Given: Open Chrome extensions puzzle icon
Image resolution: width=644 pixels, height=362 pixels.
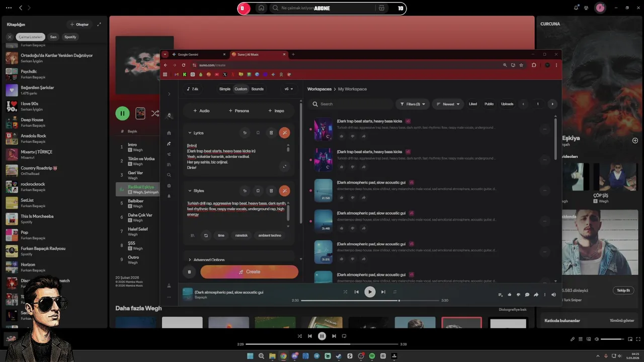Looking at the screenshot, I should 534,65.
